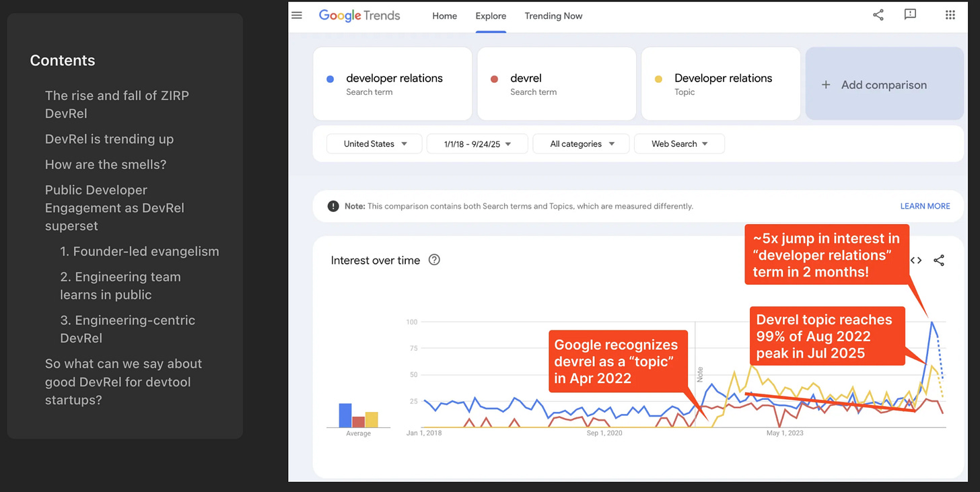Viewport: 980px width, 492px height.
Task: Click the note warning icon
Action: click(x=333, y=206)
